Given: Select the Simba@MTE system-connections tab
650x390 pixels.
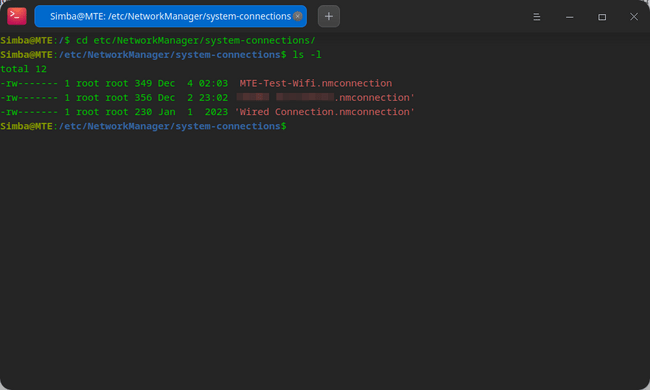Looking at the screenshot, I should [170, 16].
